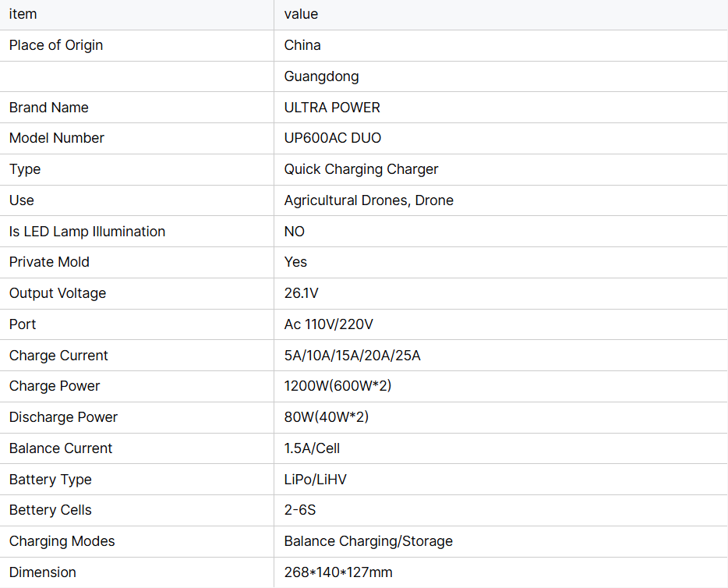Click the 'UP600AC DUO' model number value
Image resolution: width=728 pixels, height=588 pixels.
click(x=332, y=138)
